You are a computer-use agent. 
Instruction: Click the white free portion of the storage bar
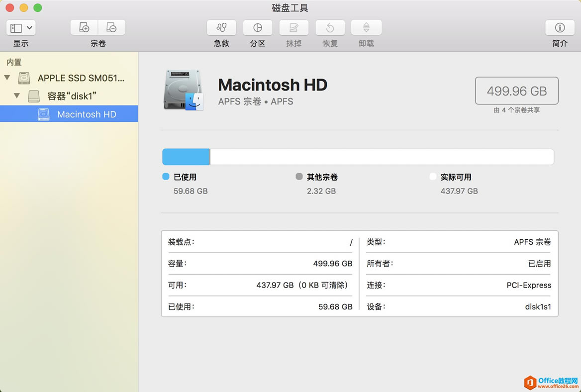pos(382,157)
